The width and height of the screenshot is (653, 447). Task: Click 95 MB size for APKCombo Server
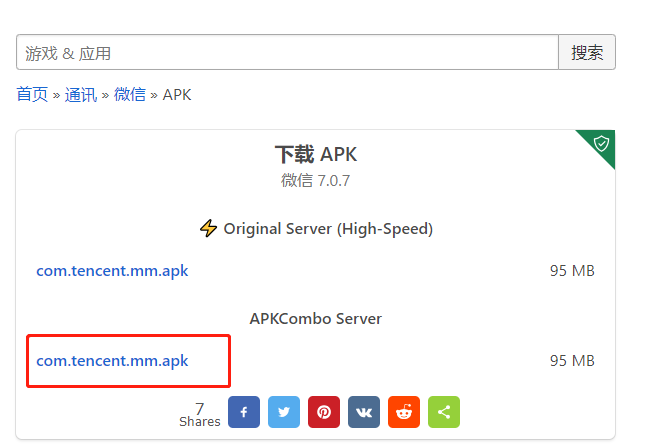coord(572,361)
